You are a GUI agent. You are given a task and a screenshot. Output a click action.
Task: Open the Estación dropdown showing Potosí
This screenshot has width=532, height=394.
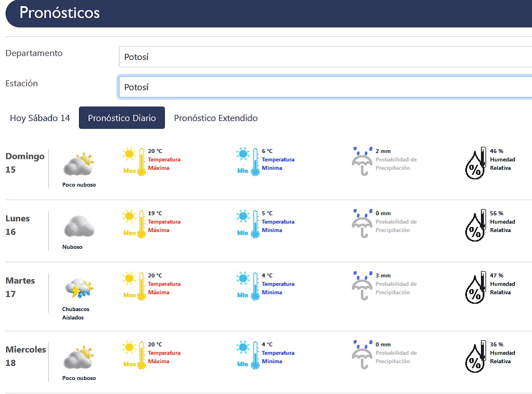click(325, 87)
